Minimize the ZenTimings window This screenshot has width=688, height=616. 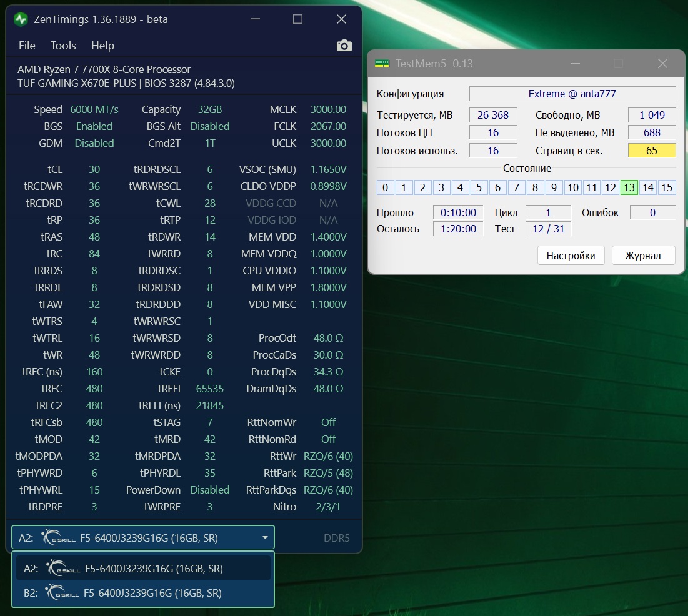pos(254,19)
